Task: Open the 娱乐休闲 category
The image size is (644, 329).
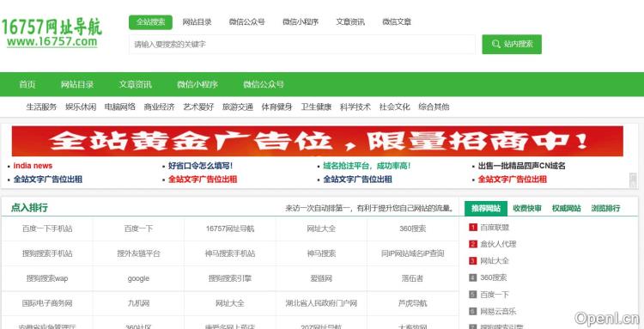Action: (81, 107)
